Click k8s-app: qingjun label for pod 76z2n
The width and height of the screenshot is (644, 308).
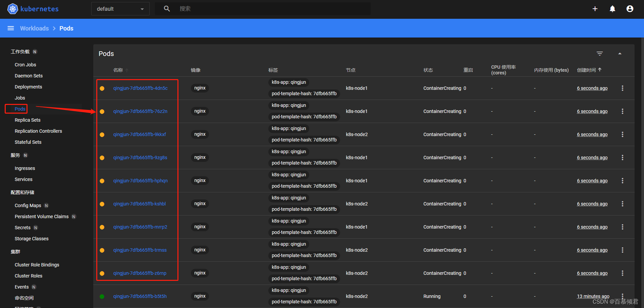[289, 106]
